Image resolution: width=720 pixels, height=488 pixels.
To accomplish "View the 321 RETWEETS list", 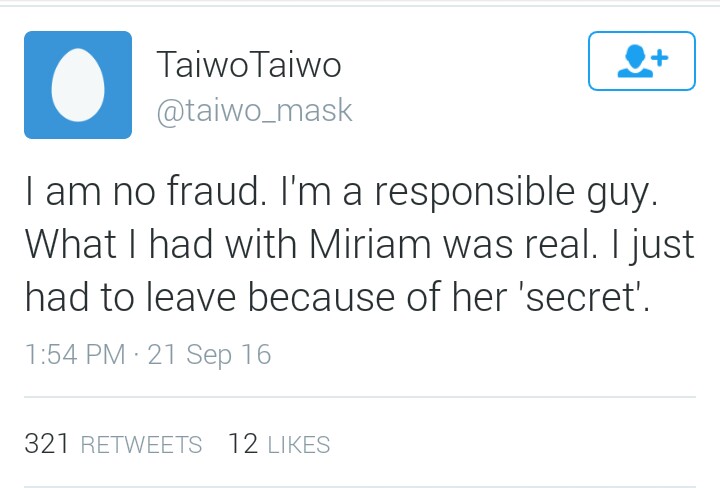I will point(113,444).
